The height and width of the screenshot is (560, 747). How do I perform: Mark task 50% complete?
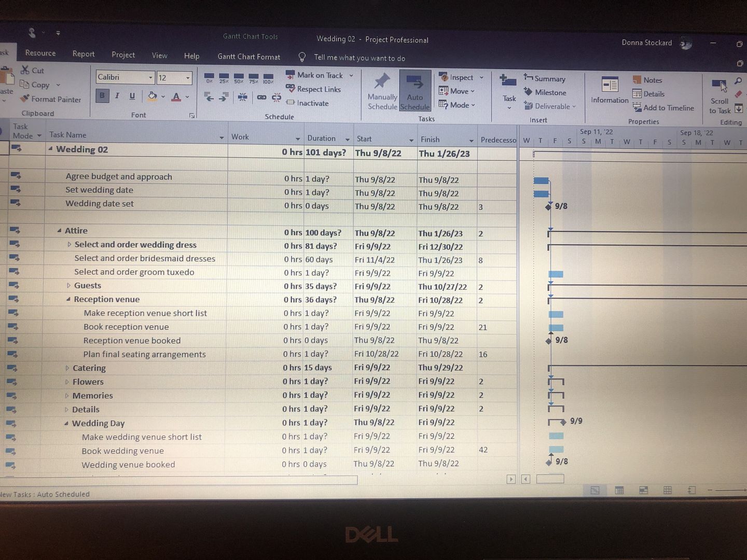coord(239,78)
